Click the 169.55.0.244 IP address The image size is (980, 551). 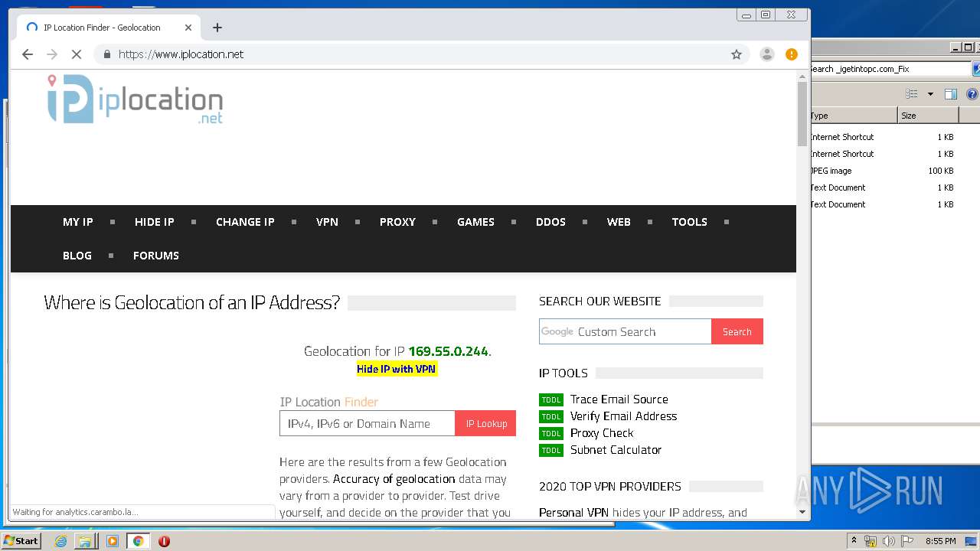[x=449, y=351]
